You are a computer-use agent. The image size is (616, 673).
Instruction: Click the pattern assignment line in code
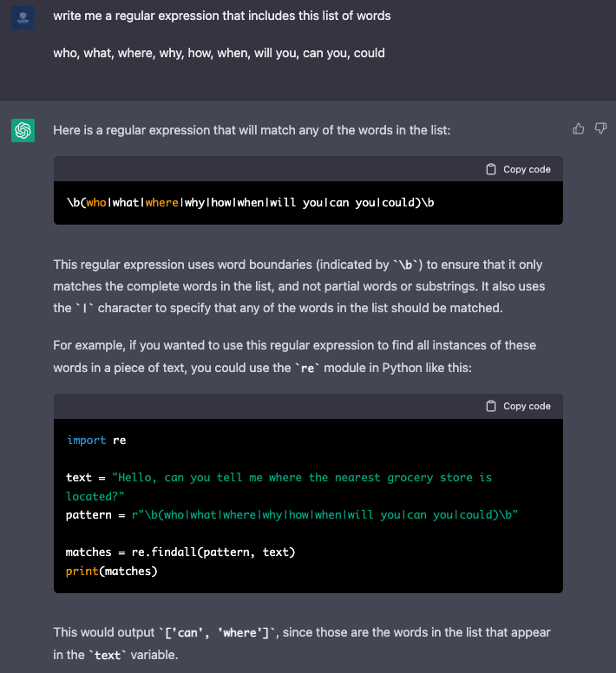pos(292,514)
